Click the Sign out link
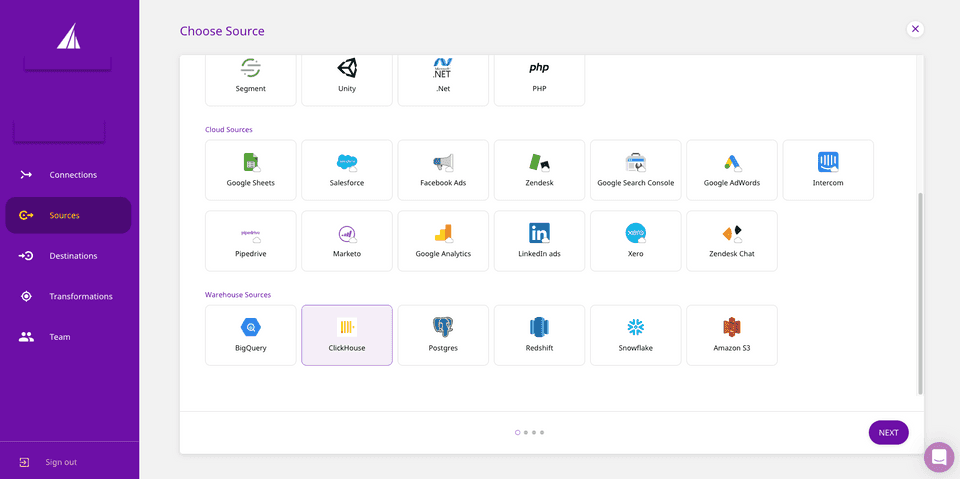This screenshot has height=479, width=960. 60,462
